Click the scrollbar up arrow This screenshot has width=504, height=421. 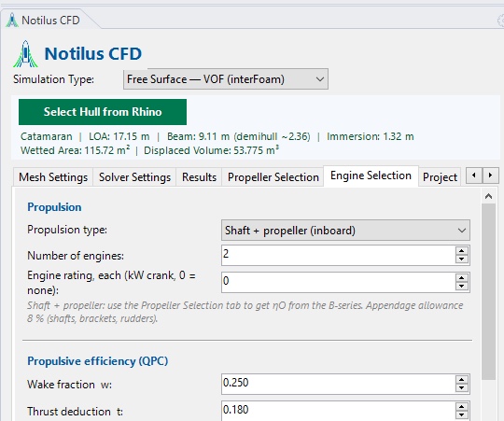(488, 196)
